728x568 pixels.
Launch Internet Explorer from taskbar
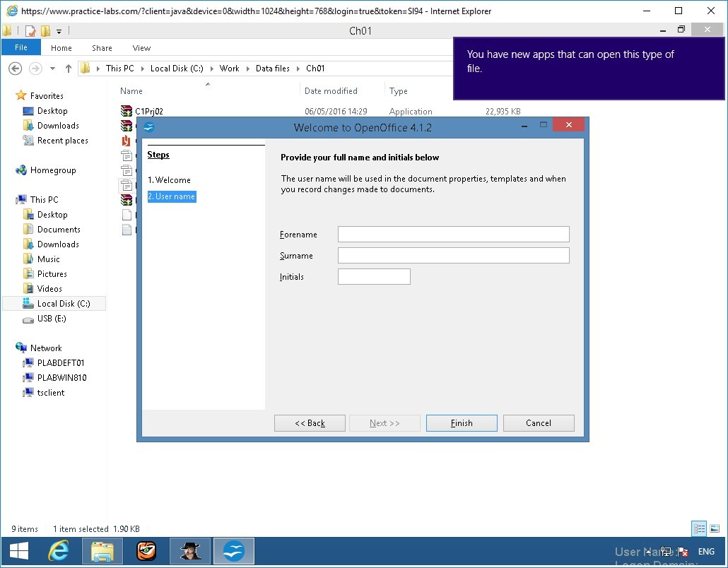[59, 551]
